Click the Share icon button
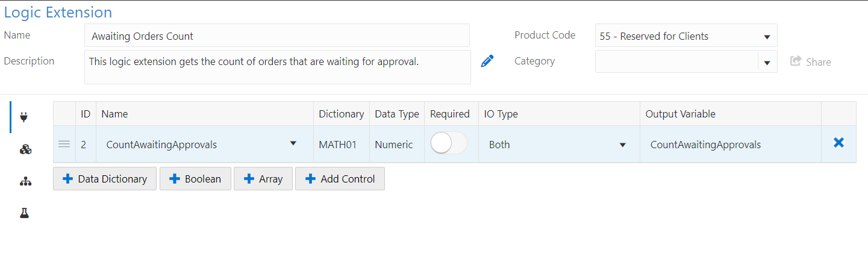 pos(810,61)
